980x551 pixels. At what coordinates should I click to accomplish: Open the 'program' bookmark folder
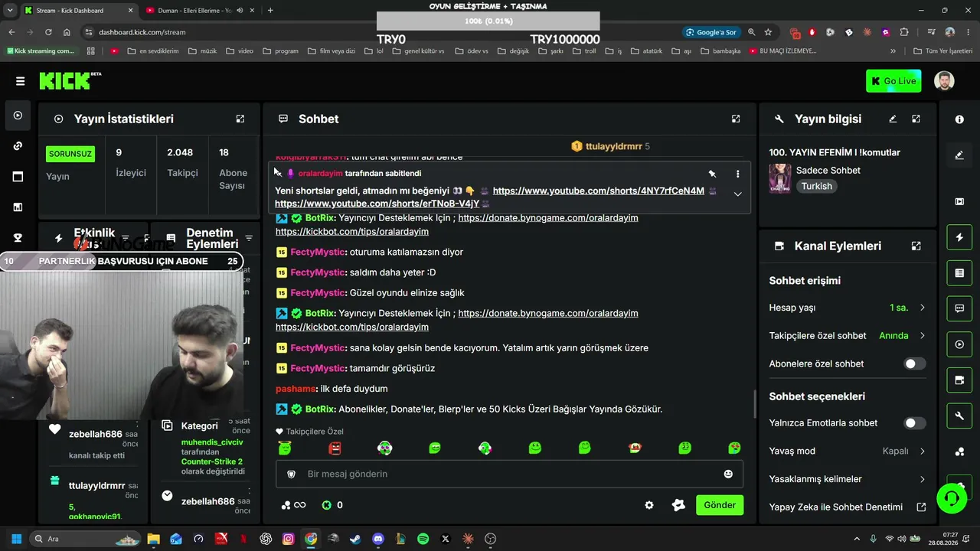[x=280, y=51]
